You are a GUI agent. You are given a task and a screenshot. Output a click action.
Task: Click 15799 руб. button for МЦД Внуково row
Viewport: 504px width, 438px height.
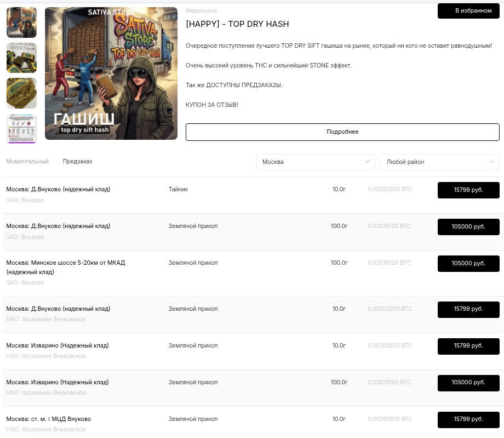click(468, 420)
